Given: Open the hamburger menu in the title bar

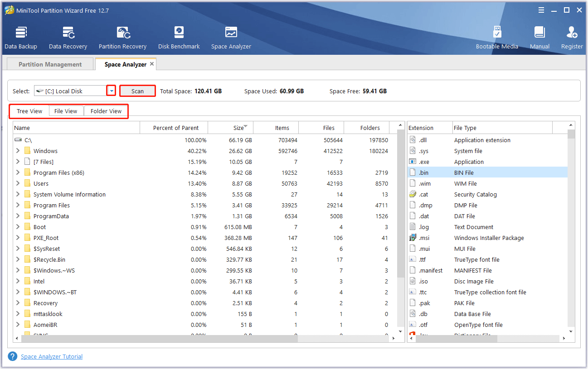Looking at the screenshot, I should click(x=541, y=10).
